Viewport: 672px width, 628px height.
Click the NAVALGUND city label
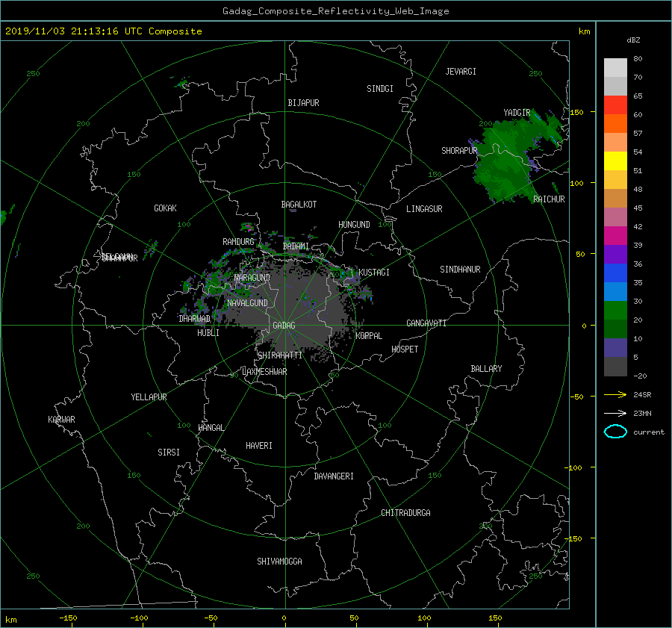247,303
